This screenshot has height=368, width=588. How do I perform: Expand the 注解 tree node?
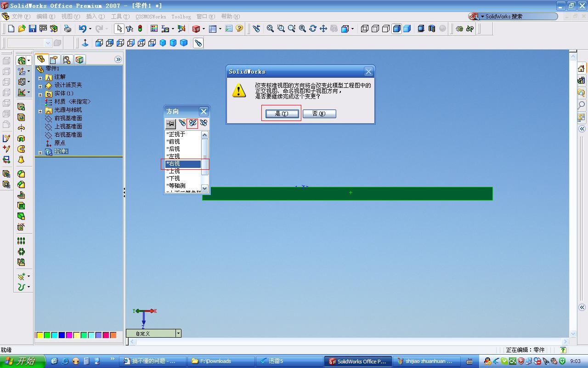point(40,78)
